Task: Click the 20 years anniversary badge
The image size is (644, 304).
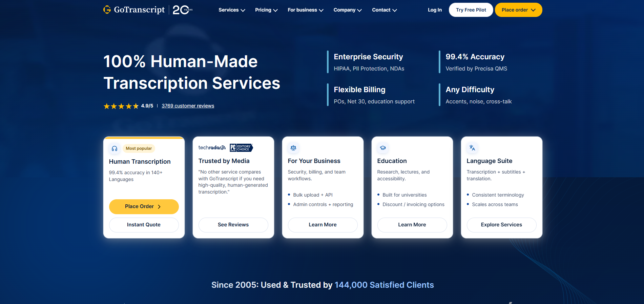Action: [182, 10]
